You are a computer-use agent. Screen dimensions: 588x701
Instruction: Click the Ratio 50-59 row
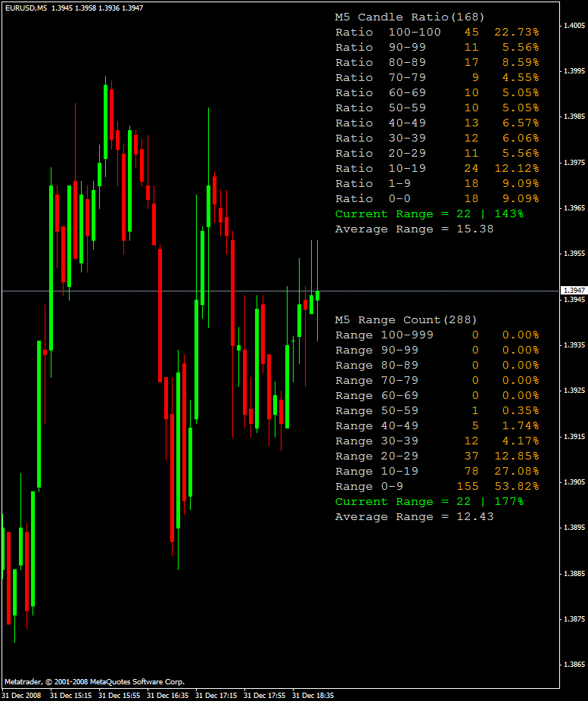tap(437, 108)
